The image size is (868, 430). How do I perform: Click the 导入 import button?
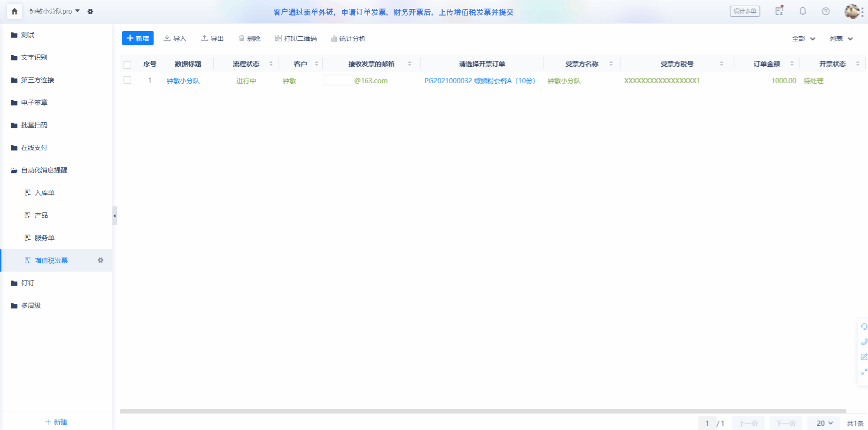tap(175, 39)
